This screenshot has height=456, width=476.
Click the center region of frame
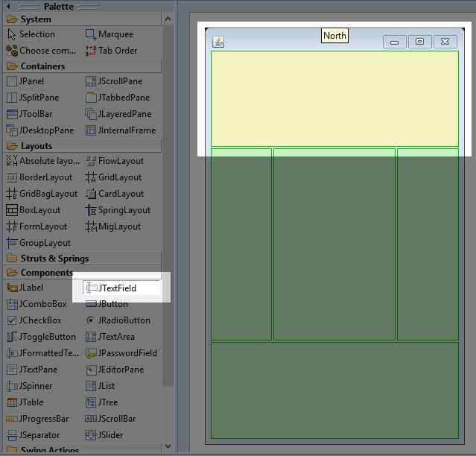click(334, 244)
